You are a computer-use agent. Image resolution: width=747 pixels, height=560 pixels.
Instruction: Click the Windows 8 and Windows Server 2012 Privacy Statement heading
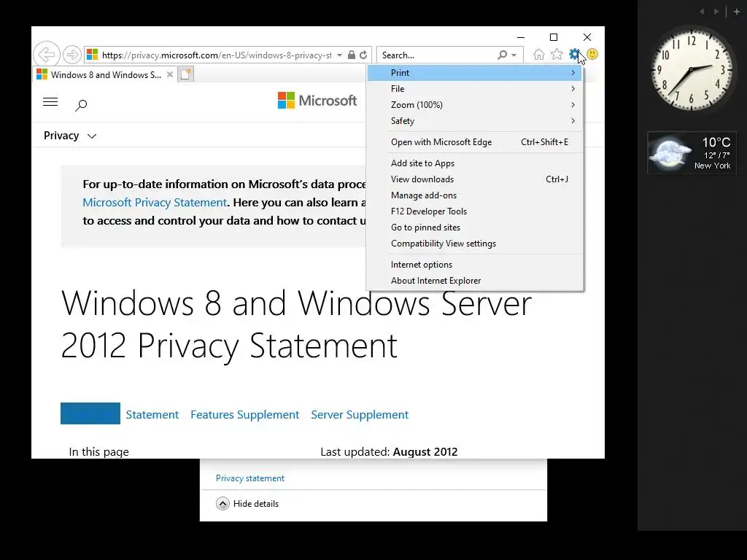(x=296, y=324)
